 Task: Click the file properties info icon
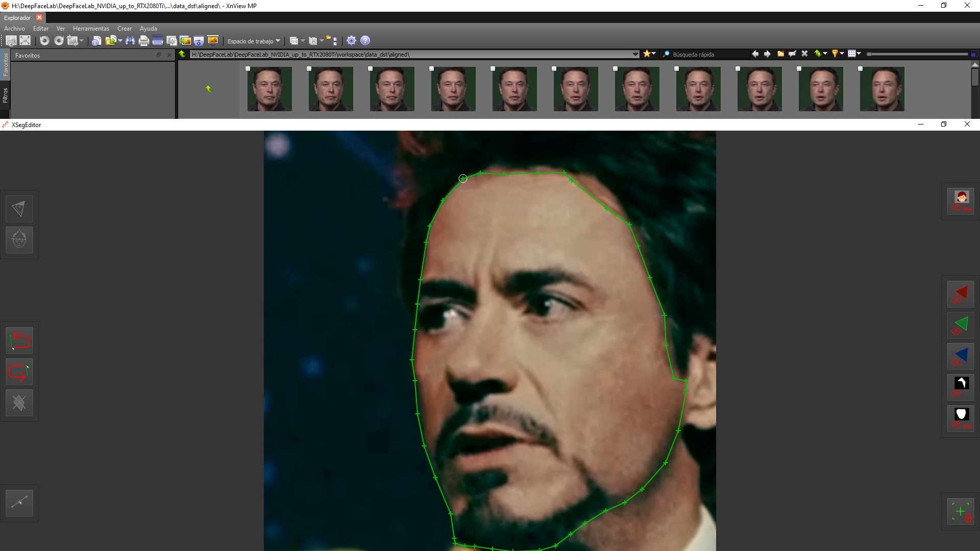pos(96,41)
